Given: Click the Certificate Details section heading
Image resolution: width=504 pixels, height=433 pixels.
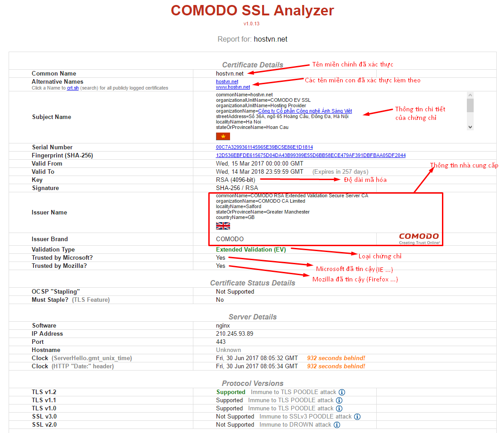Looking at the screenshot, I should 253,65.
